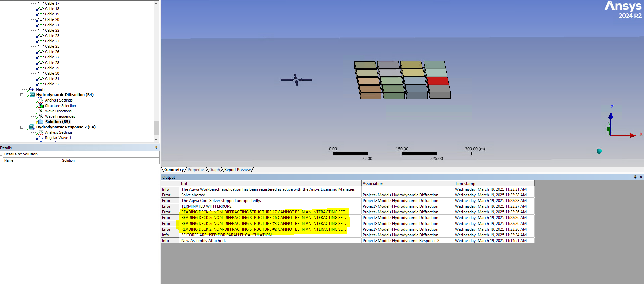Click the Analysis Settings icon under Hydrodynamic Diffraction
The height and width of the screenshot is (284, 644).
pos(41,100)
